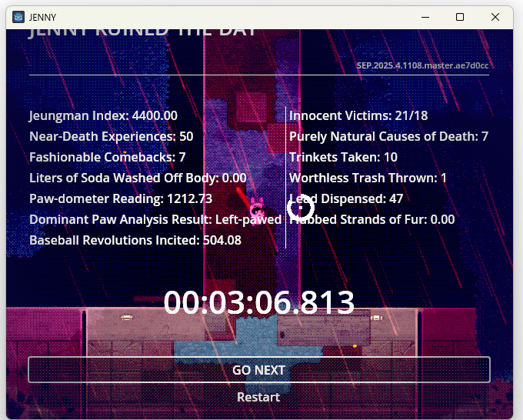This screenshot has height=420, width=523.
Task: Click Dominant Paw Analysis Result line
Action: pyautogui.click(x=155, y=219)
